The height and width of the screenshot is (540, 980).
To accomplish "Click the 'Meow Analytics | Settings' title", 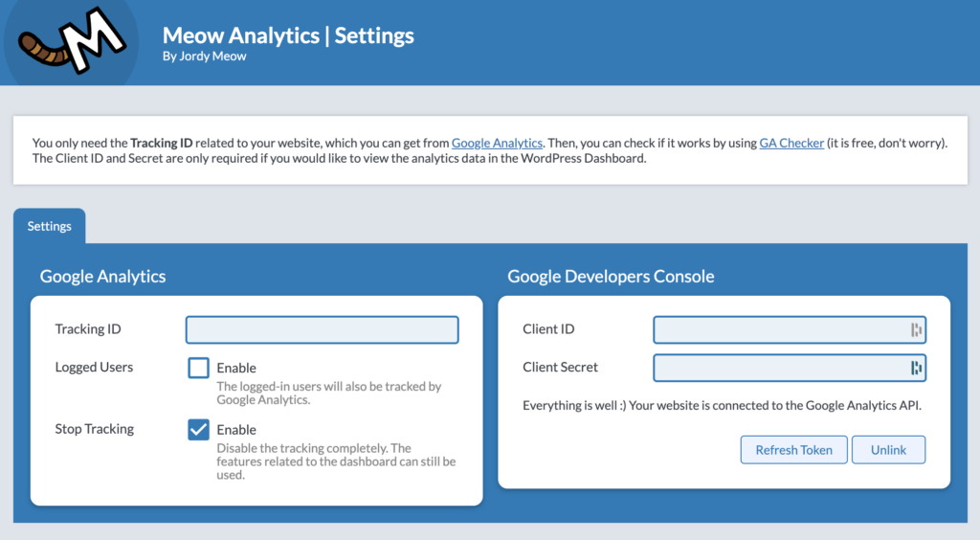I will (288, 35).
